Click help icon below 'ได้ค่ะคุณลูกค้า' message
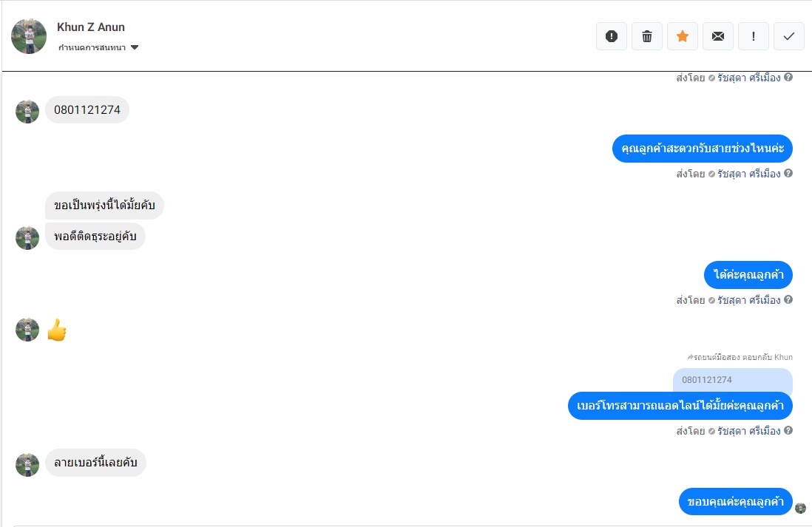 tap(788, 300)
